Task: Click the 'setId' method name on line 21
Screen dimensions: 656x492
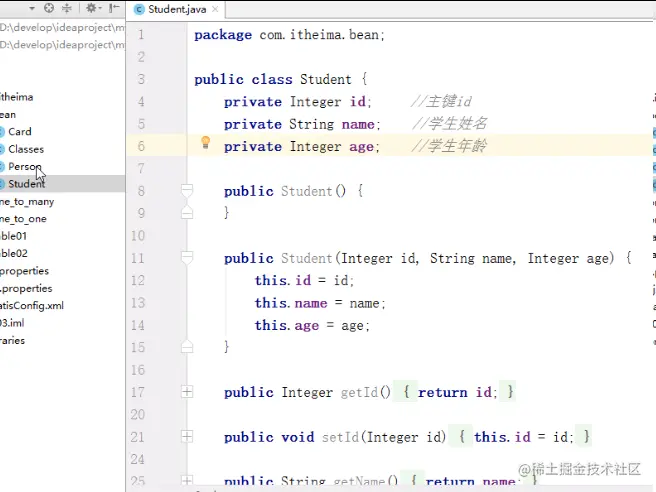Action: pos(341,437)
